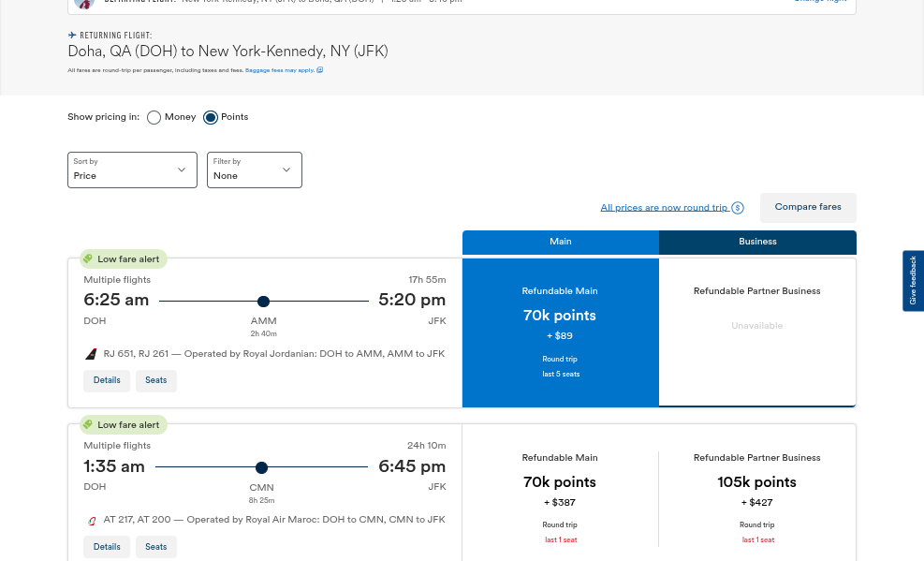The image size is (924, 561).
Task: Click 'RJ 651, RJ 261' flight number text
Action: tap(136, 354)
